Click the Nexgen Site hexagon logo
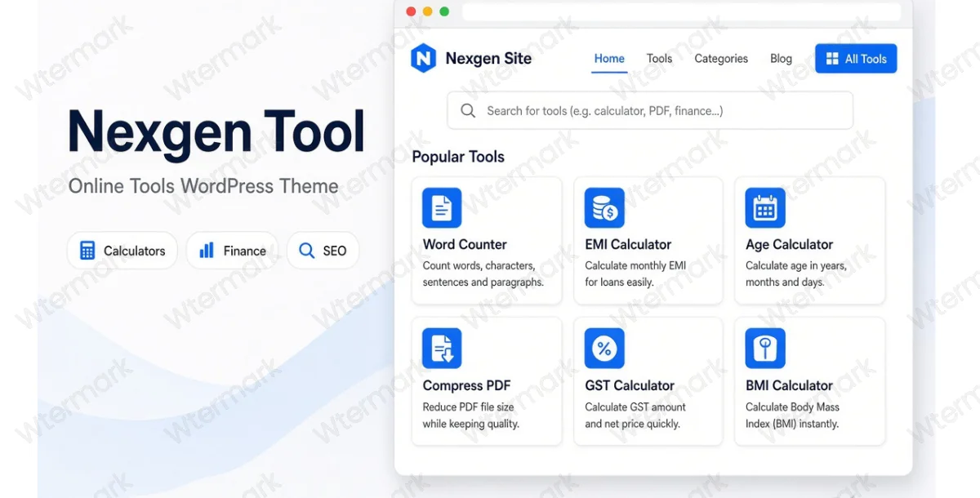Image resolution: width=980 pixels, height=498 pixels. point(423,59)
